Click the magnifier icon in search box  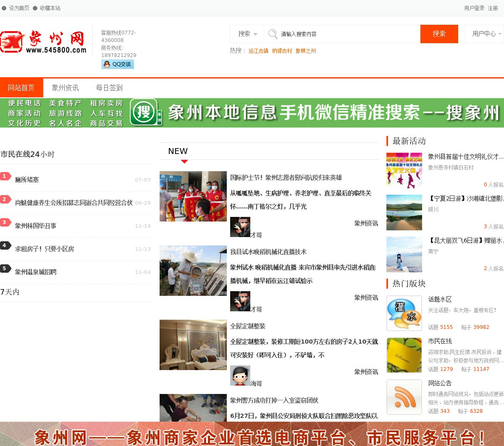click(x=273, y=34)
